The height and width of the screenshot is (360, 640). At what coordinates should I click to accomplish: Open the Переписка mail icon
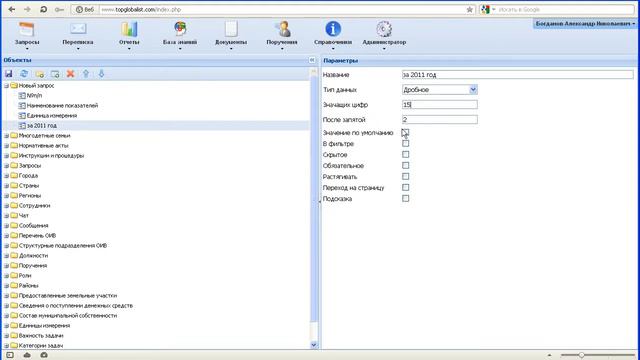78,29
